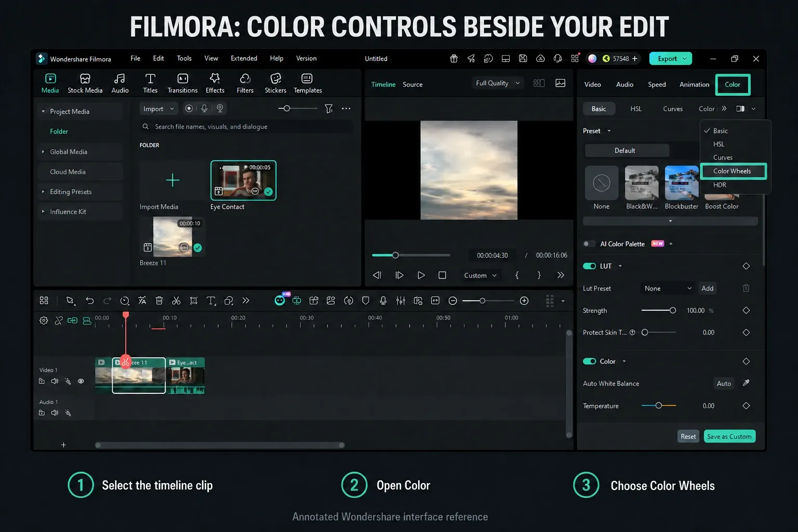Image resolution: width=798 pixels, height=532 pixels.
Task: Zoom in timeline with plus button
Action: [524, 301]
